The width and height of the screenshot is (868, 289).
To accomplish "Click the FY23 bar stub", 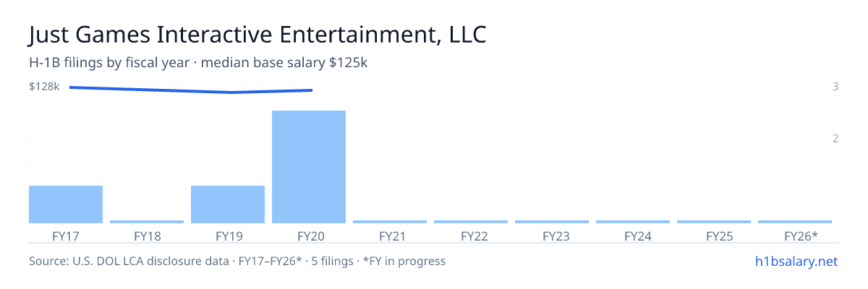I will click(552, 222).
